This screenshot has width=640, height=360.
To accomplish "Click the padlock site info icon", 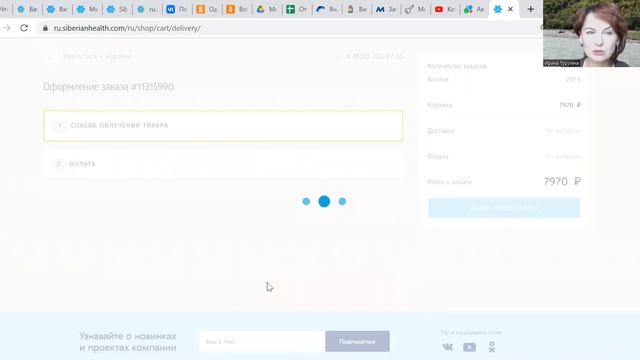I will pyautogui.click(x=45, y=28).
